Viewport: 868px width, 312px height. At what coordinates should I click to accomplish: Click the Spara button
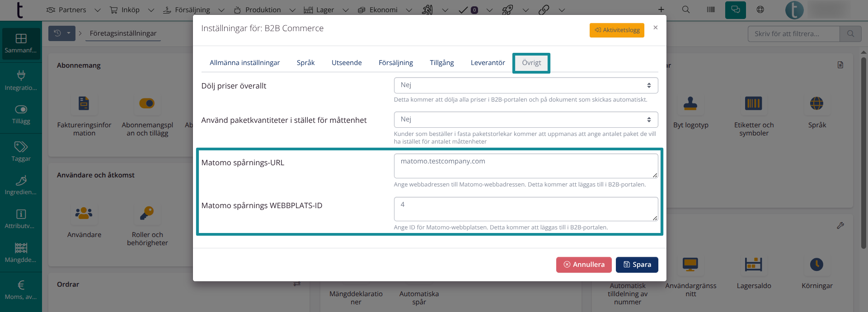click(637, 265)
